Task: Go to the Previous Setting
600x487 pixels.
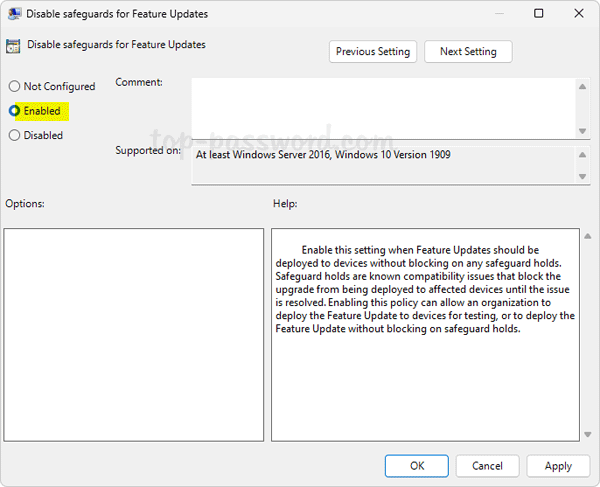Action: (x=372, y=52)
